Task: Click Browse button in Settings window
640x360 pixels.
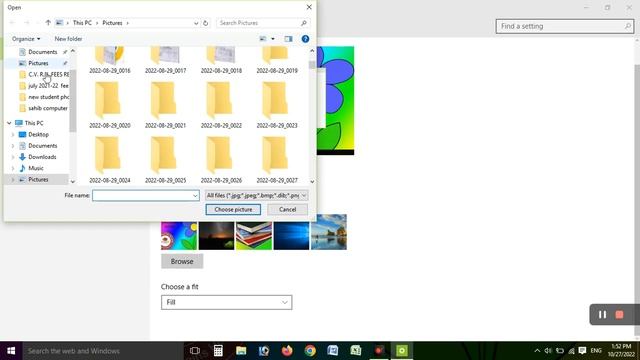Action: [x=182, y=261]
